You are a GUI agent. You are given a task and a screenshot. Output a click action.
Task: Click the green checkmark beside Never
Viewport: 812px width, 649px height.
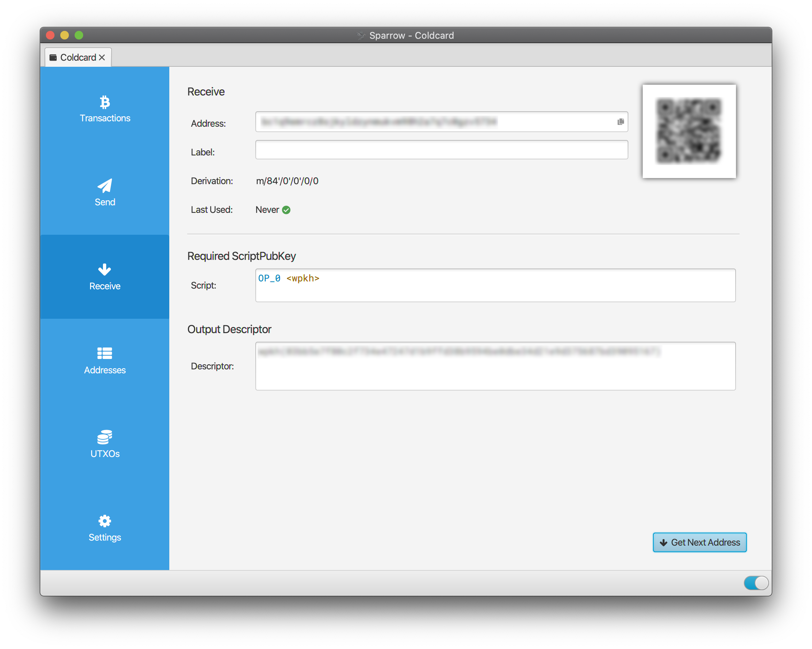[x=286, y=210]
